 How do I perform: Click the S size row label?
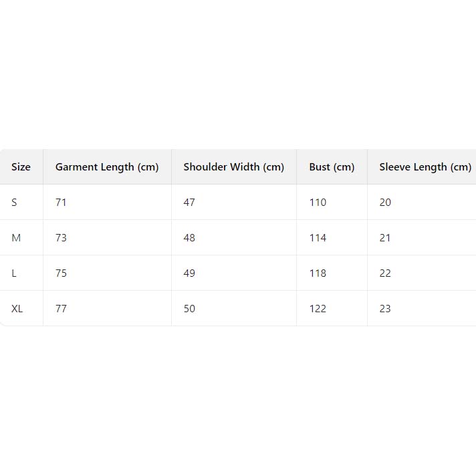[x=15, y=203]
